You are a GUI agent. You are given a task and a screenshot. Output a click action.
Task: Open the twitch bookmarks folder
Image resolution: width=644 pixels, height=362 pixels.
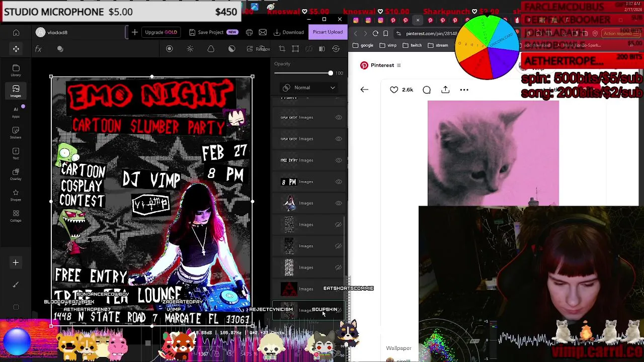click(412, 45)
